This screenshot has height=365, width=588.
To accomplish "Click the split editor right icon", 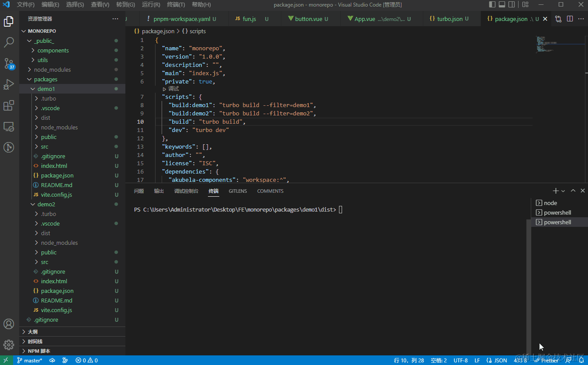I will [570, 19].
